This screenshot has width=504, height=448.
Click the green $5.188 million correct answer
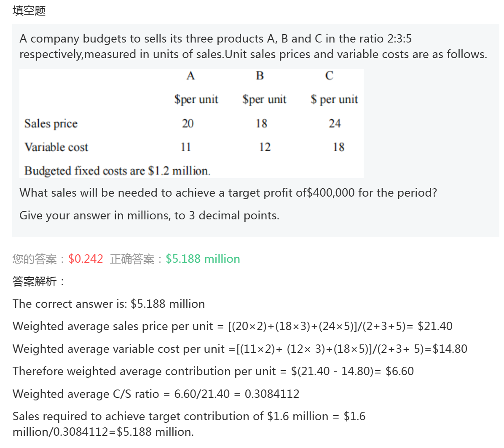203,259
